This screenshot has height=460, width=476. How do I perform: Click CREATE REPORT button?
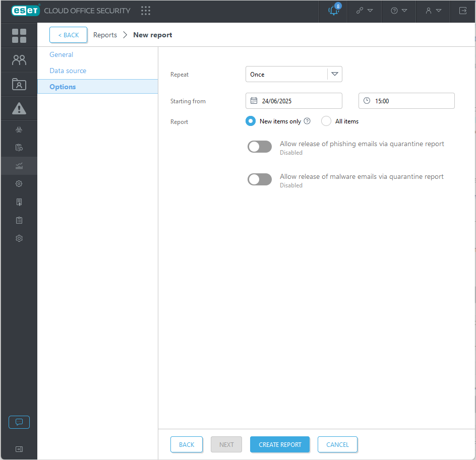pos(280,444)
